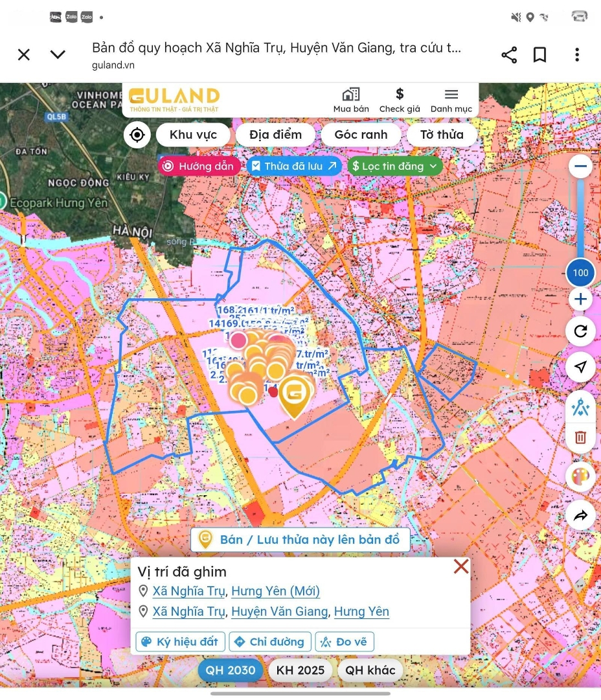601x700 pixels.
Task: Tap the share icon in browser bar
Action: [x=509, y=55]
